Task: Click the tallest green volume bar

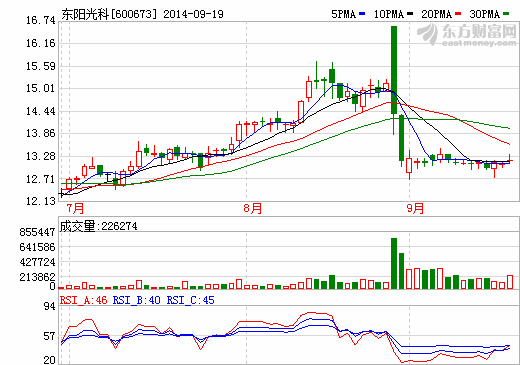Action: [x=394, y=263]
